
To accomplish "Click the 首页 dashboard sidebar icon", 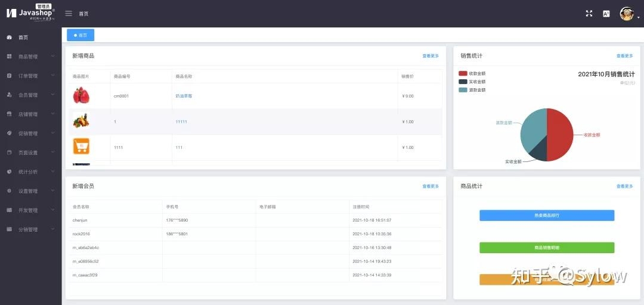I will tap(10, 38).
